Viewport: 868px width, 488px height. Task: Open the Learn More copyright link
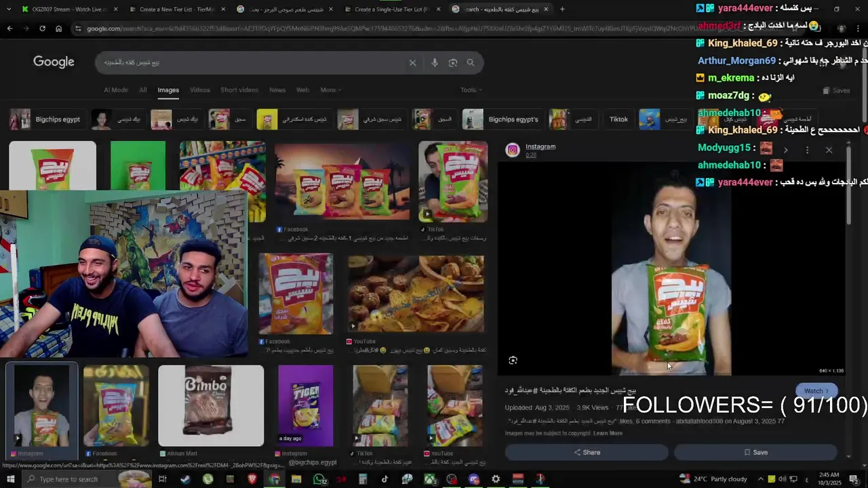[x=608, y=433]
